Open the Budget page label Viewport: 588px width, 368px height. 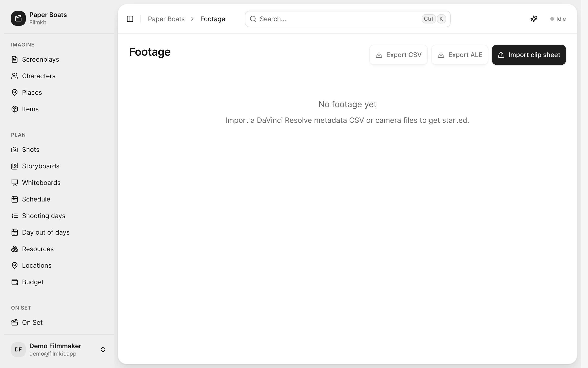(33, 282)
